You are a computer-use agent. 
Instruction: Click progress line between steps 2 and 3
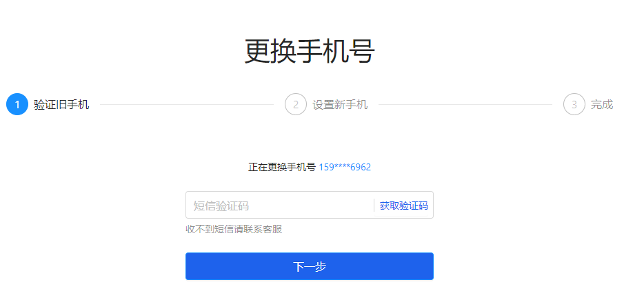(465, 104)
